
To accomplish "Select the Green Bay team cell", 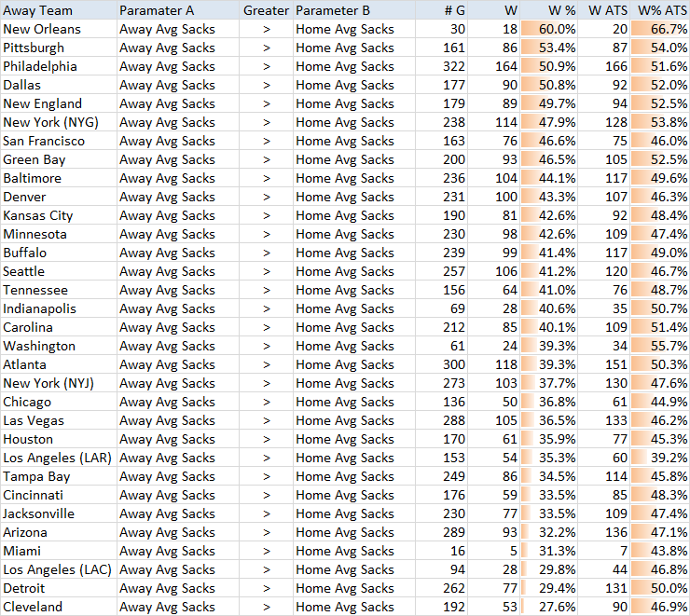I will [x=58, y=159].
